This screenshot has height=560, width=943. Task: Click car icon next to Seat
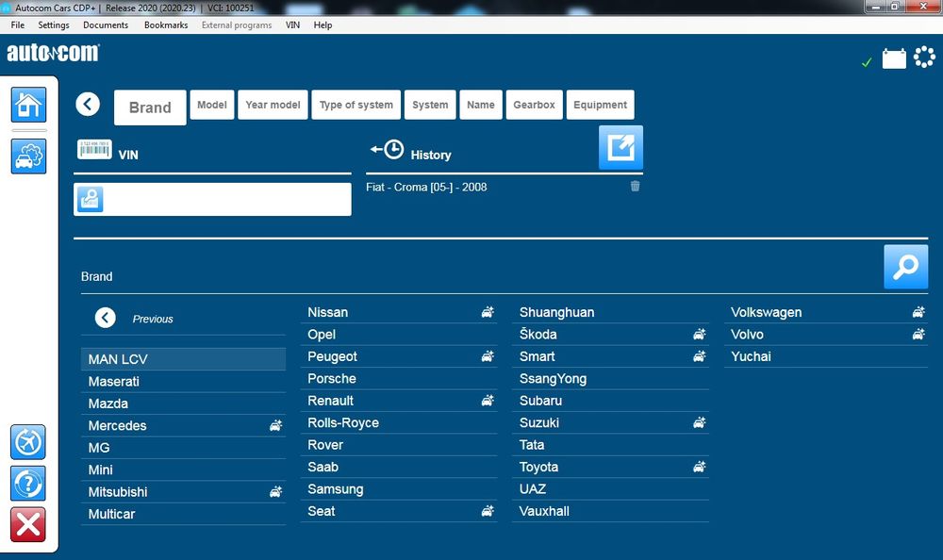coord(488,511)
